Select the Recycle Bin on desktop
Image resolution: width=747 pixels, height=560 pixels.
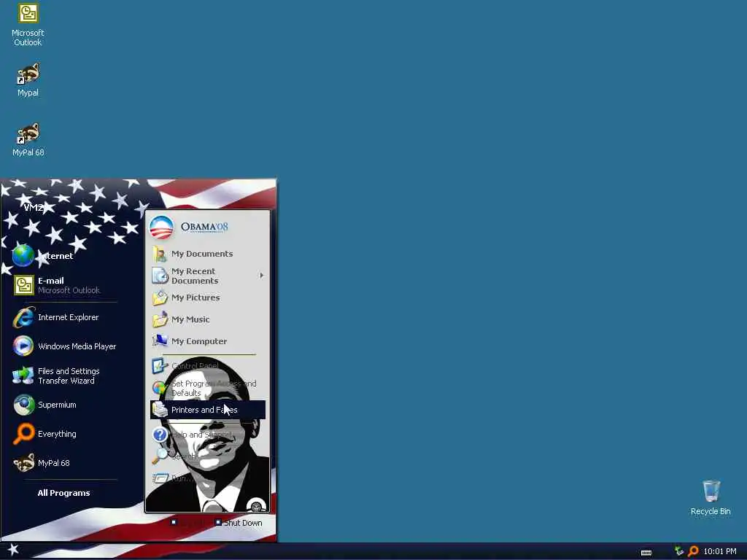[711, 497]
